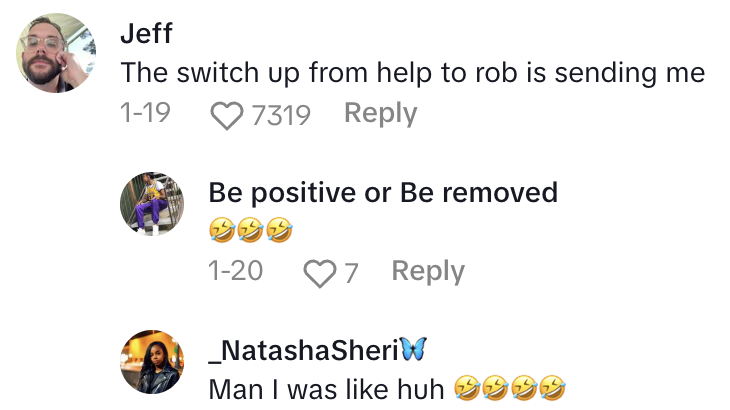Tap the words "Man I was like huh"

(x=326, y=389)
